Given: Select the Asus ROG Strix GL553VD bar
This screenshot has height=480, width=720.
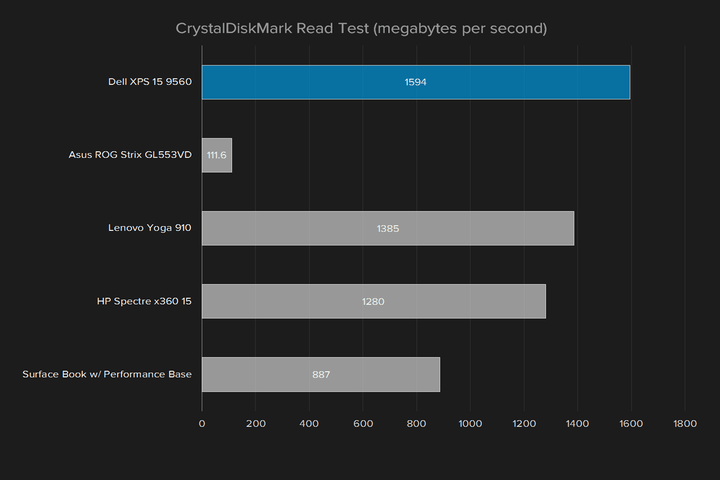Looking at the screenshot, I should [217, 155].
